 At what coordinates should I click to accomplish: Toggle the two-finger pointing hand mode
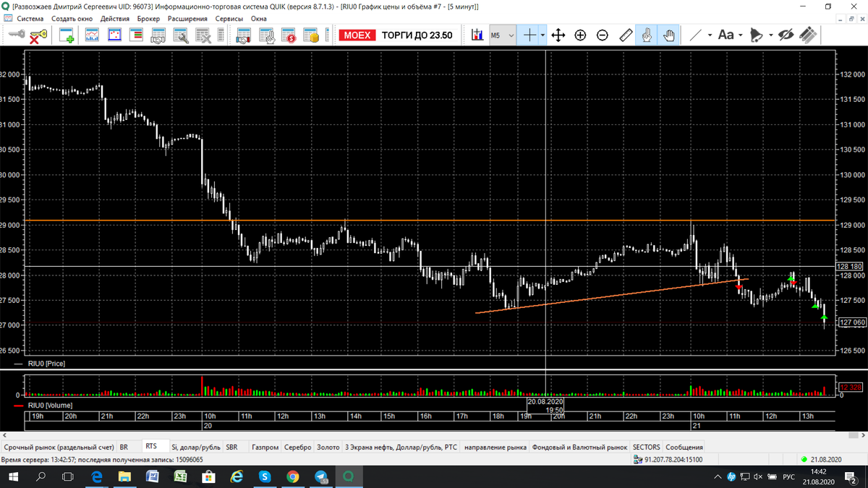coord(647,35)
